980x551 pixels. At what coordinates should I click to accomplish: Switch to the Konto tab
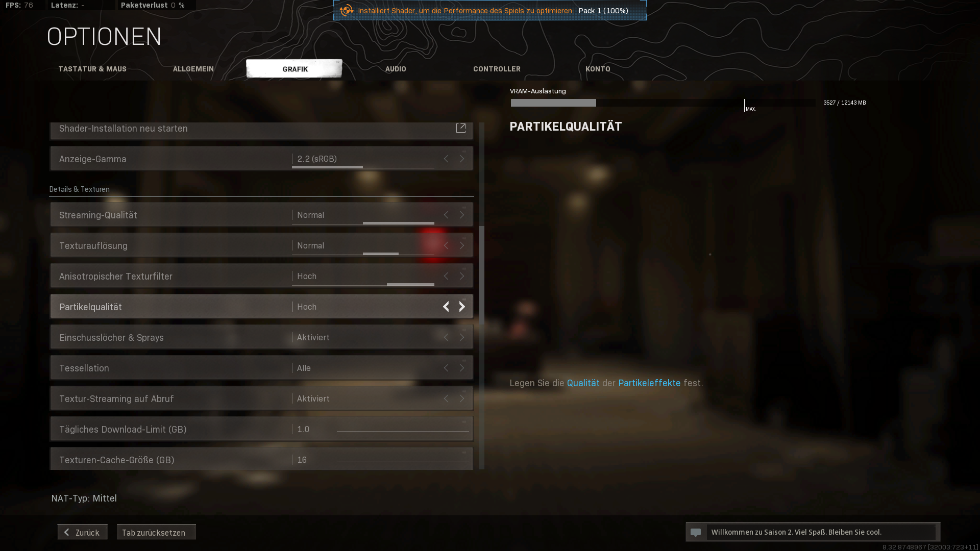coord(598,69)
